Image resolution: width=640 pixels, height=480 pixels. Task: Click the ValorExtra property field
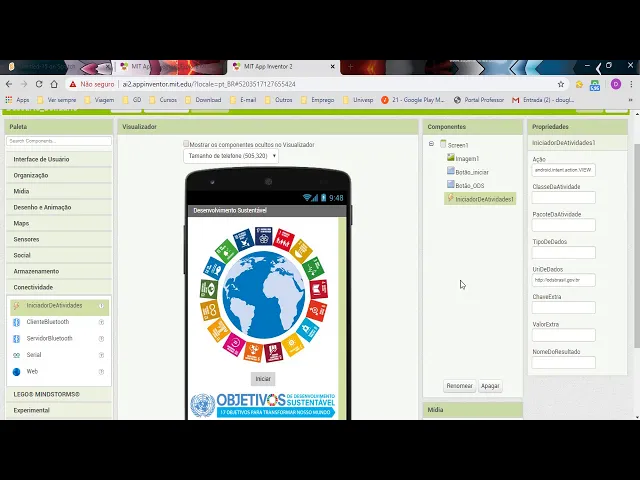click(563, 335)
